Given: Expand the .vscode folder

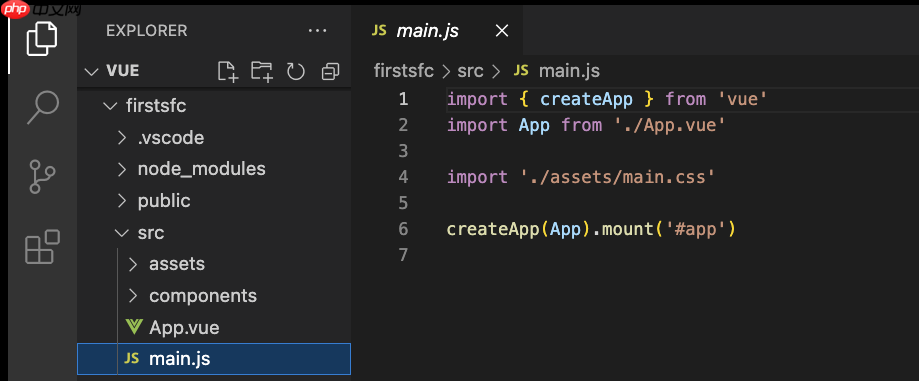Looking at the screenshot, I should tap(171, 138).
